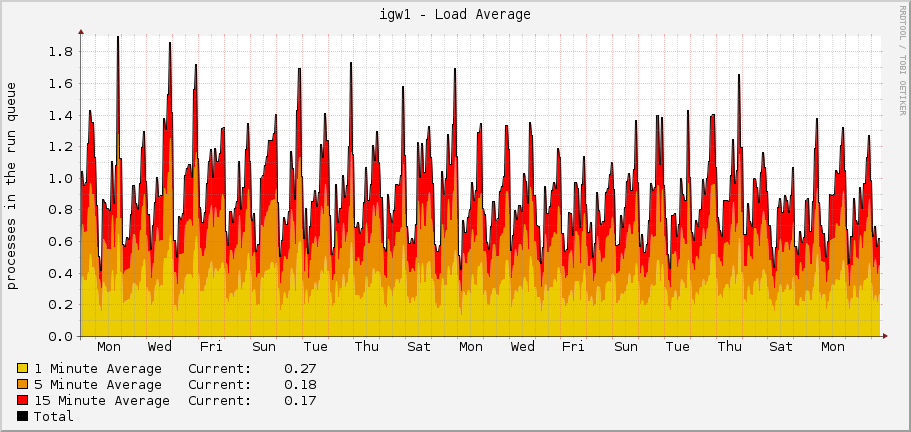The height and width of the screenshot is (432, 911).
Task: Click the '1 Minute Average' legend label
Action: point(98,369)
